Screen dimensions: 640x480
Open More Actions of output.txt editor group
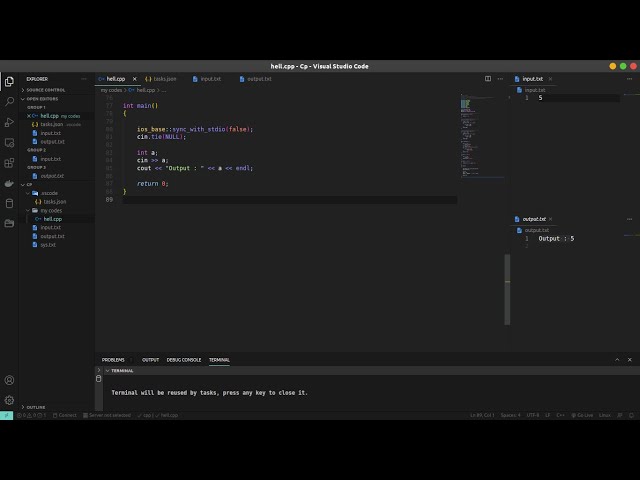tap(629, 219)
